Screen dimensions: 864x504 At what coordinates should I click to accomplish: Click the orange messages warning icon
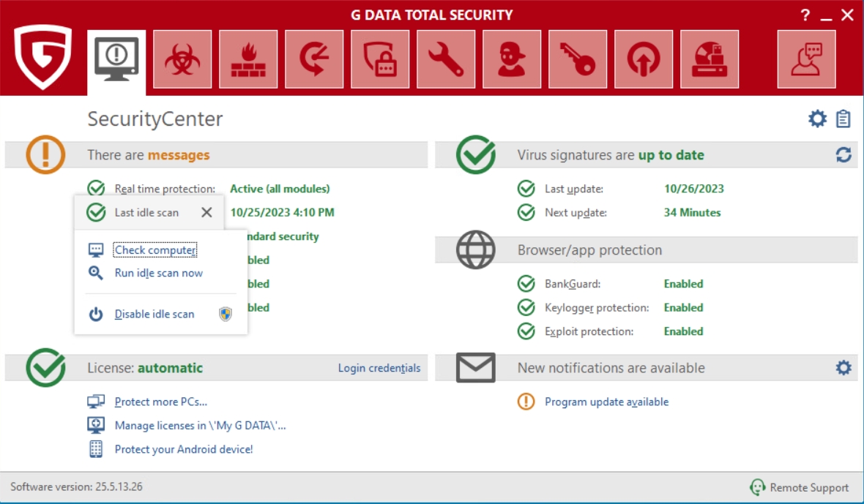click(45, 154)
